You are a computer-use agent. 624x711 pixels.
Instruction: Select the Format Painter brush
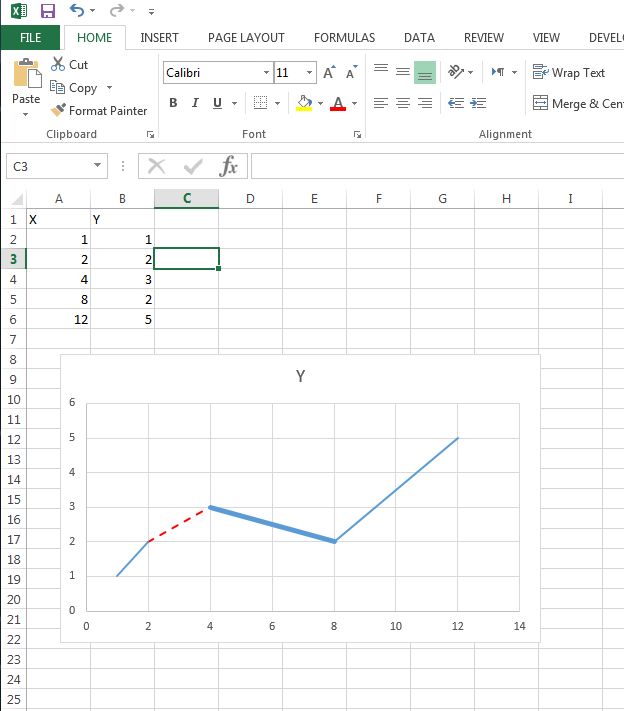(58, 110)
